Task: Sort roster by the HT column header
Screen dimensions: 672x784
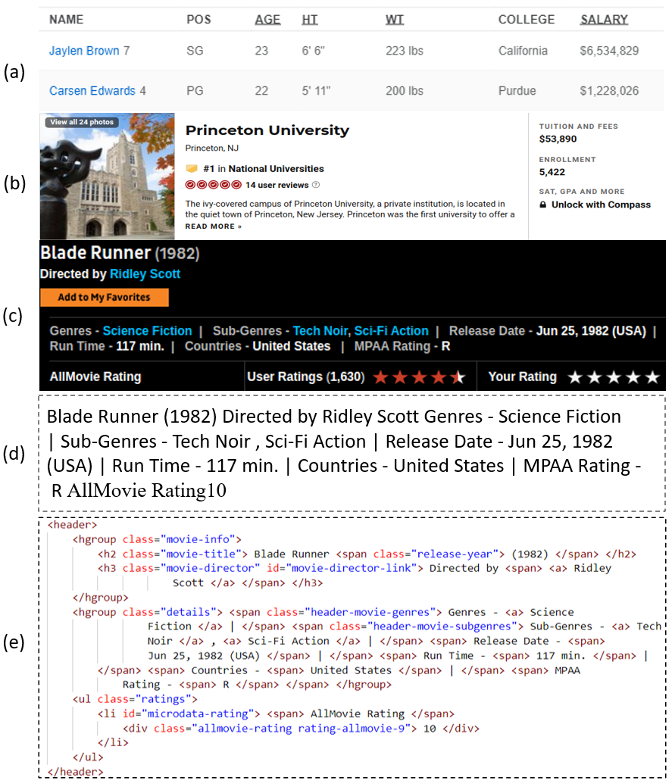Action: [x=310, y=20]
